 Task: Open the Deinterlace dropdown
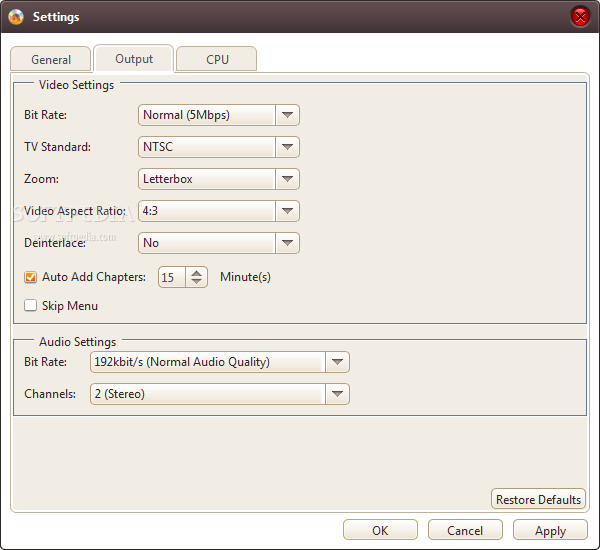coord(218,243)
